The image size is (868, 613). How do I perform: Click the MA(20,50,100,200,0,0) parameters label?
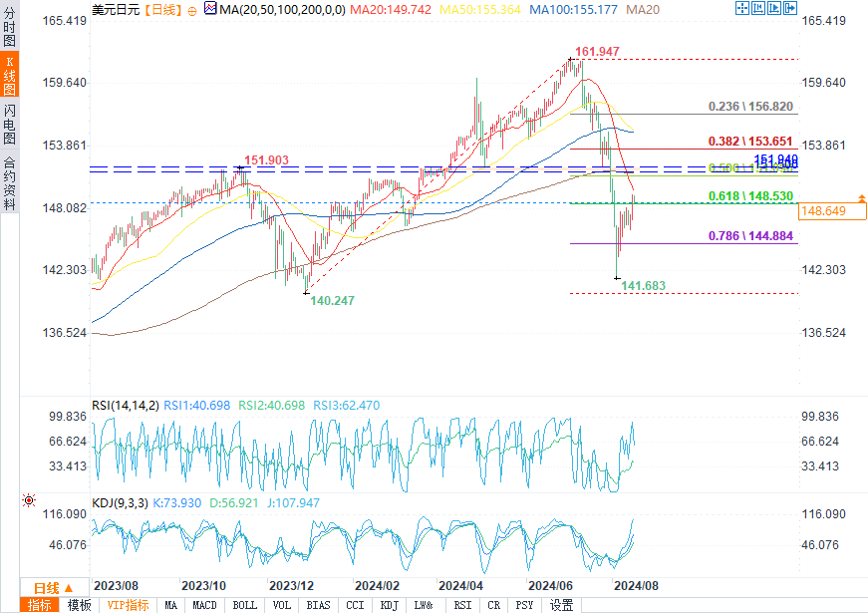[x=282, y=9]
